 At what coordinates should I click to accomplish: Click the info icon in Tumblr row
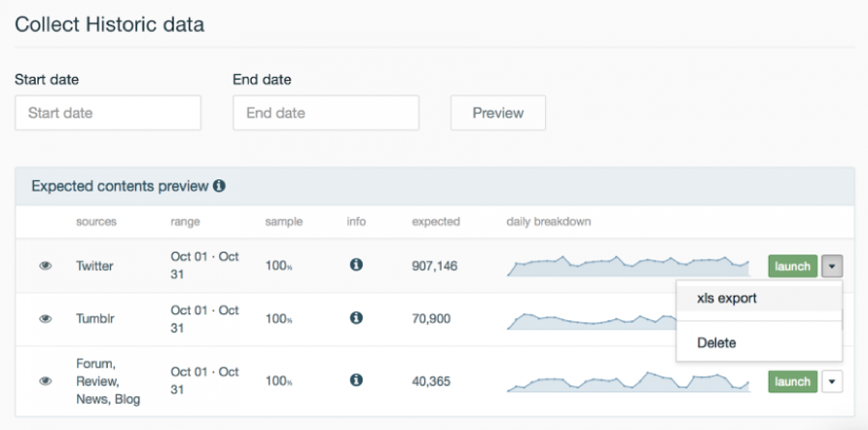click(x=356, y=318)
